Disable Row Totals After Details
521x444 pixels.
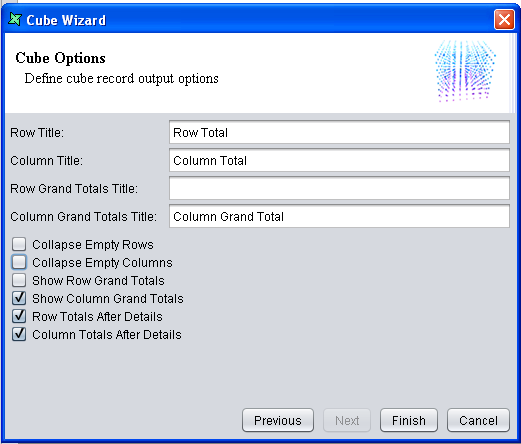tap(19, 316)
